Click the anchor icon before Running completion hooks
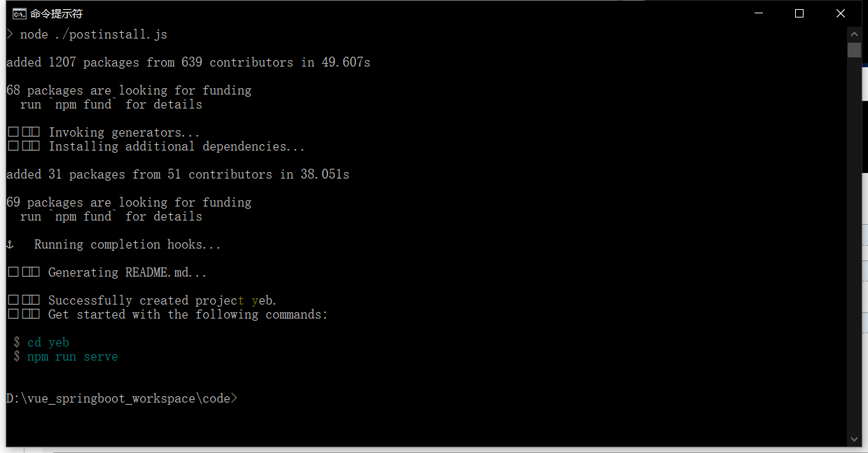The width and height of the screenshot is (868, 453). 10,244
